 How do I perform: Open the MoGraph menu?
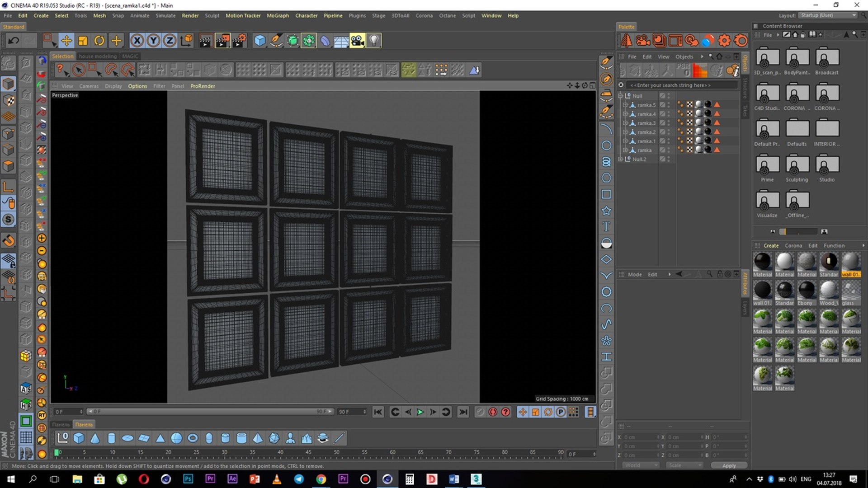[278, 15]
